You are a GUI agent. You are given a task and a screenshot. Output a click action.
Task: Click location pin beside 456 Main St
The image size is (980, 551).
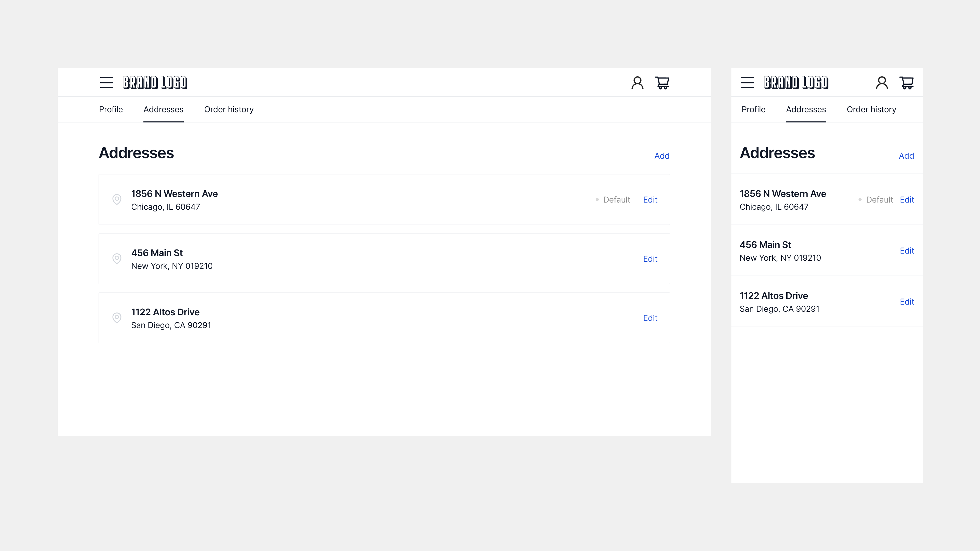[x=117, y=259]
